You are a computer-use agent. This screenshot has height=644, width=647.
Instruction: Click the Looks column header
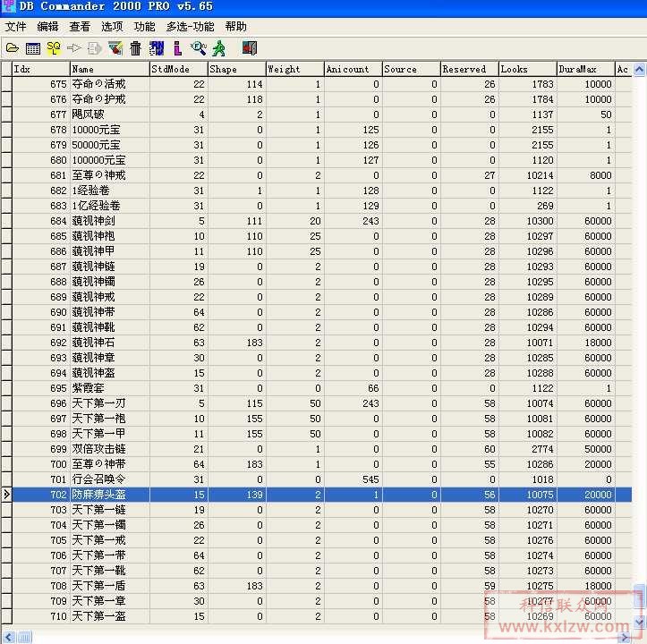[528, 69]
